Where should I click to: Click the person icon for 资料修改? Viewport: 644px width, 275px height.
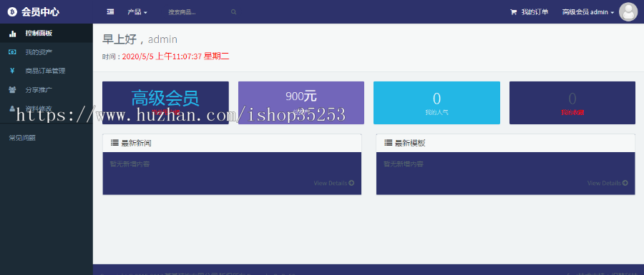click(x=12, y=109)
